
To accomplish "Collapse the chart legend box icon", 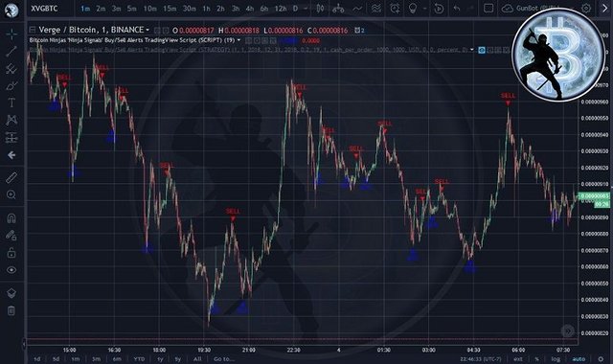I will pos(33,30).
